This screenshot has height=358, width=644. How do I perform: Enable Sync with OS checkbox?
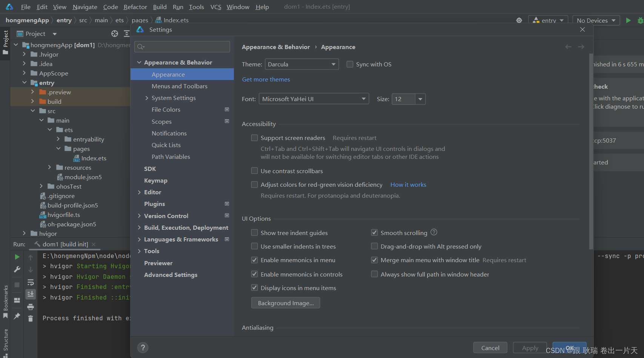[x=350, y=64]
